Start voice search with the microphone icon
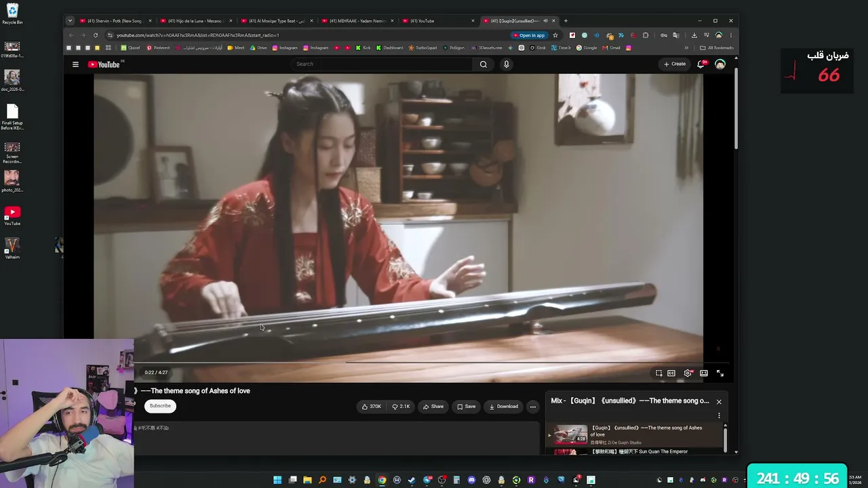The width and height of the screenshot is (868, 488). 506,64
